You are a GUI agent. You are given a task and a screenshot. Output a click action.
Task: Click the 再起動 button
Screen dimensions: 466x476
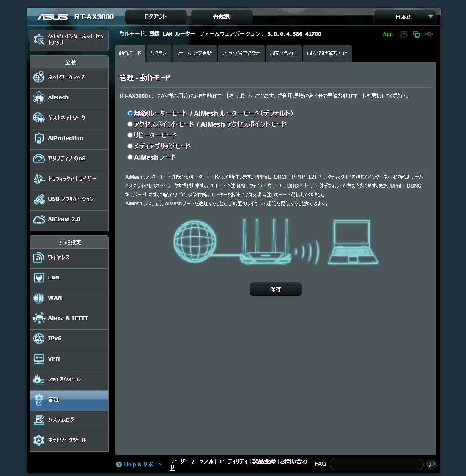pyautogui.click(x=222, y=16)
